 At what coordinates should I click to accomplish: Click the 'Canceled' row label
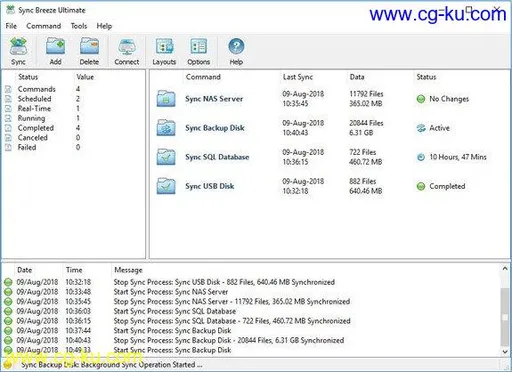click(x=33, y=137)
